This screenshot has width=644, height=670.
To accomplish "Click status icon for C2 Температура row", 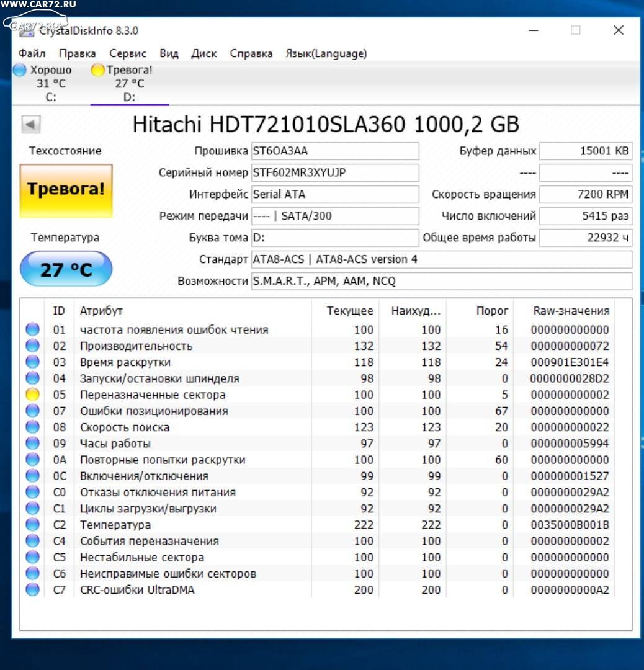I will coord(32,524).
